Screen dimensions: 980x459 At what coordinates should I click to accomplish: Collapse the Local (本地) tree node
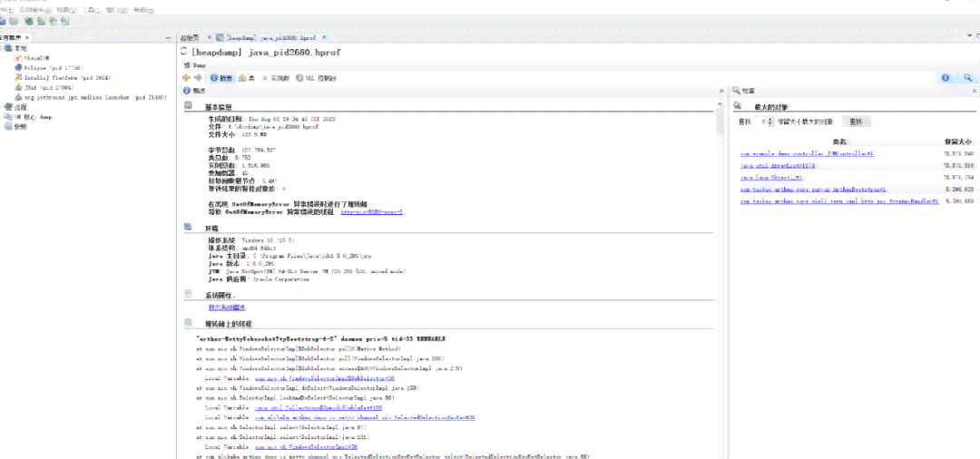(x=3, y=48)
